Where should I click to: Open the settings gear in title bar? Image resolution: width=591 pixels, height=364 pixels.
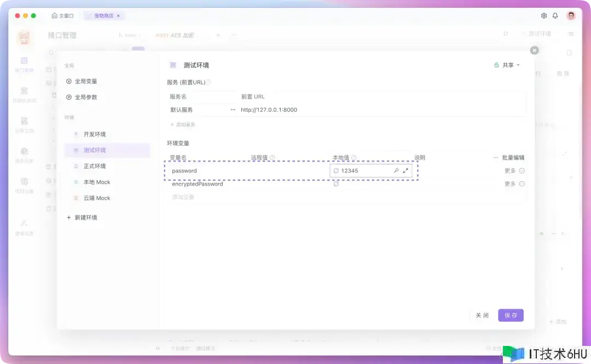coord(544,16)
